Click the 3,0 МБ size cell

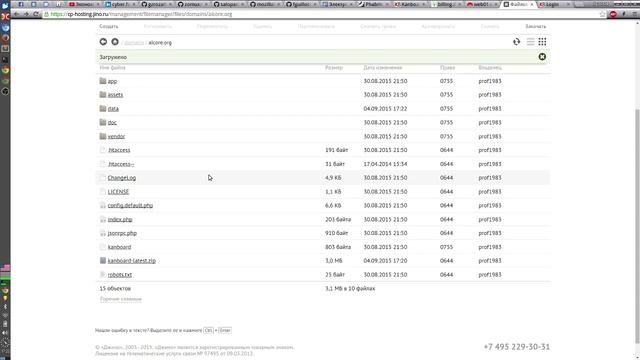pos(333,260)
